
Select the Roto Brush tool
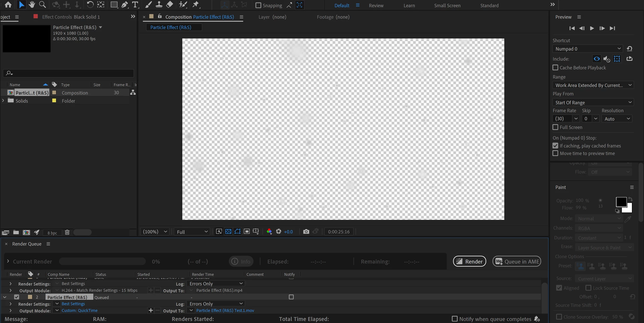click(183, 5)
